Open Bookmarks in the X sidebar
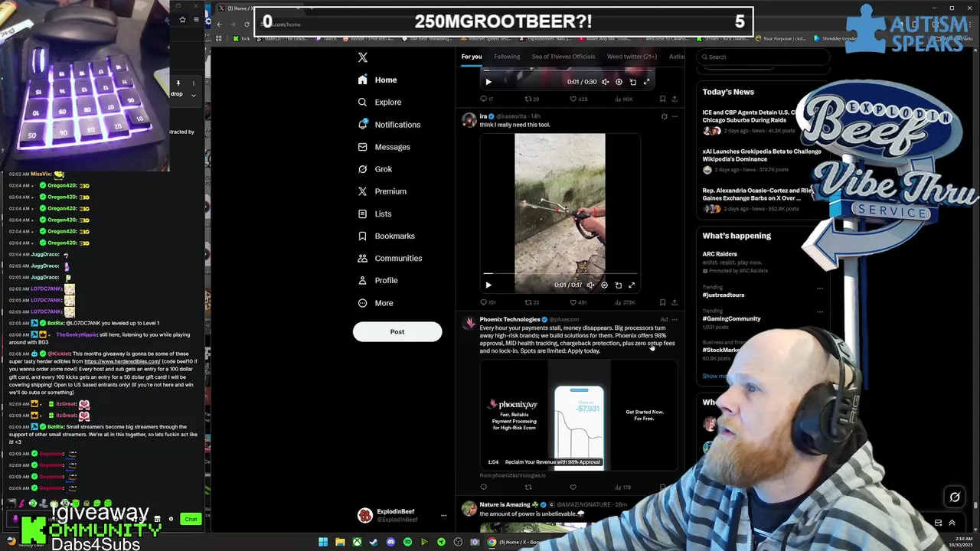 [x=387, y=236]
